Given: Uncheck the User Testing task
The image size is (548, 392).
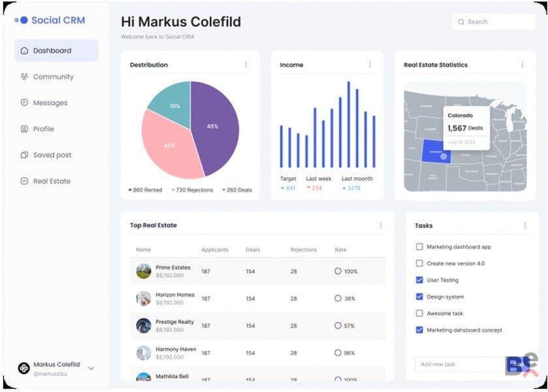Looking at the screenshot, I should [419, 280].
